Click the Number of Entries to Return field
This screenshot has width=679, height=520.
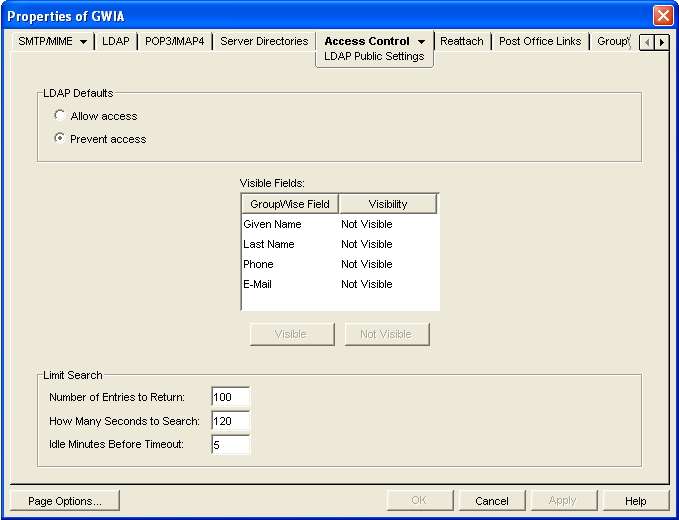click(x=230, y=398)
